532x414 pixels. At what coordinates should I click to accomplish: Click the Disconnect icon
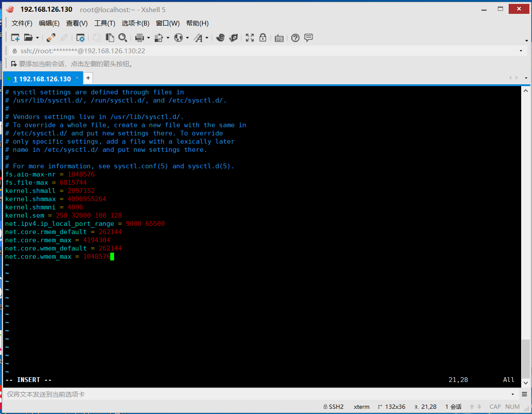tap(64, 38)
